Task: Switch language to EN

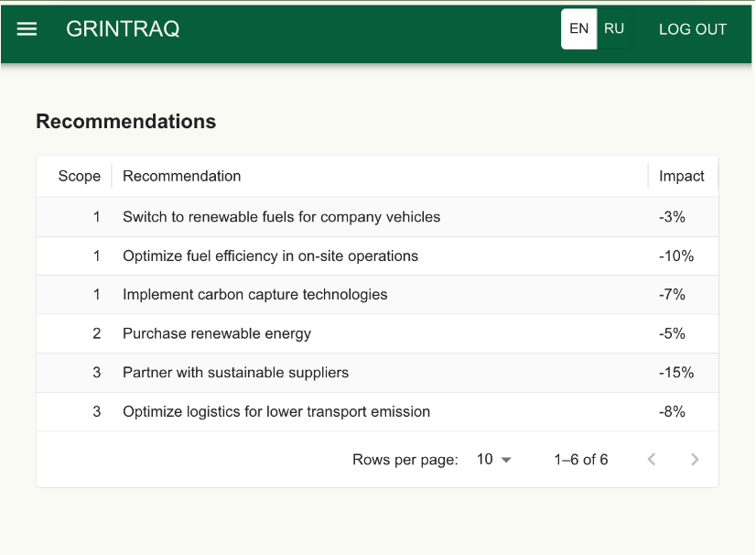Action: click(x=578, y=29)
